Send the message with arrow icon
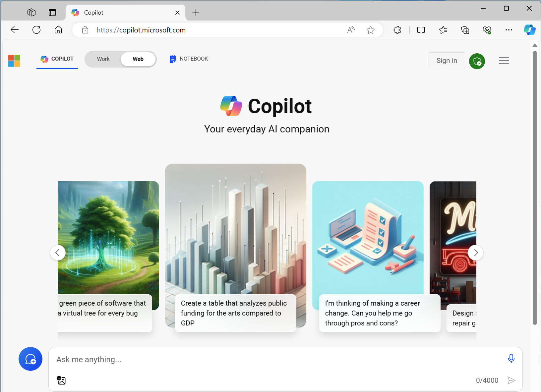541x392 pixels. coord(511,380)
